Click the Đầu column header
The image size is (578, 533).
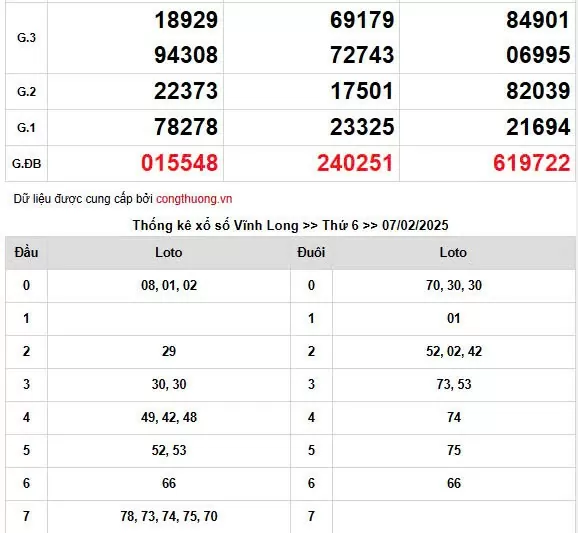pyautogui.click(x=27, y=252)
